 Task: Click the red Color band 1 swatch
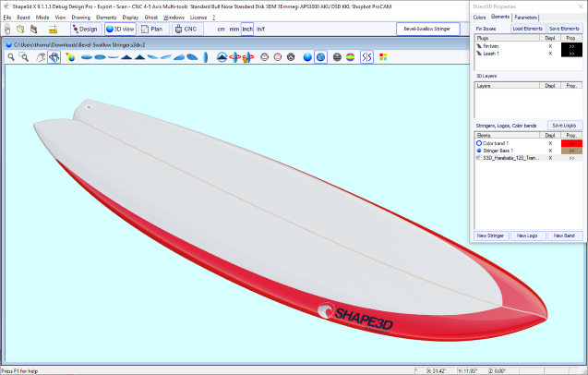click(x=571, y=143)
